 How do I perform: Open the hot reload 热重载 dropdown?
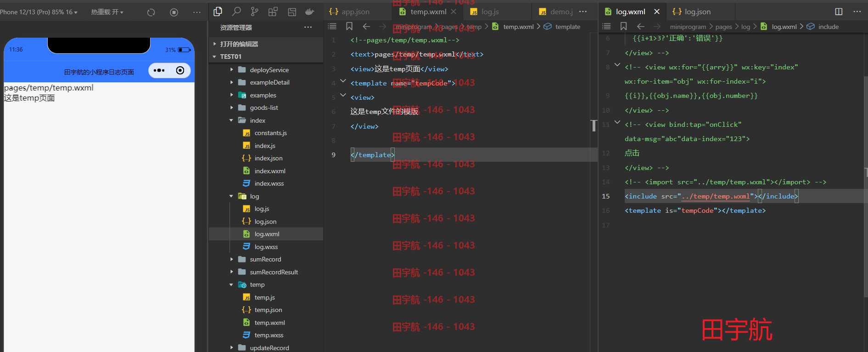click(107, 12)
